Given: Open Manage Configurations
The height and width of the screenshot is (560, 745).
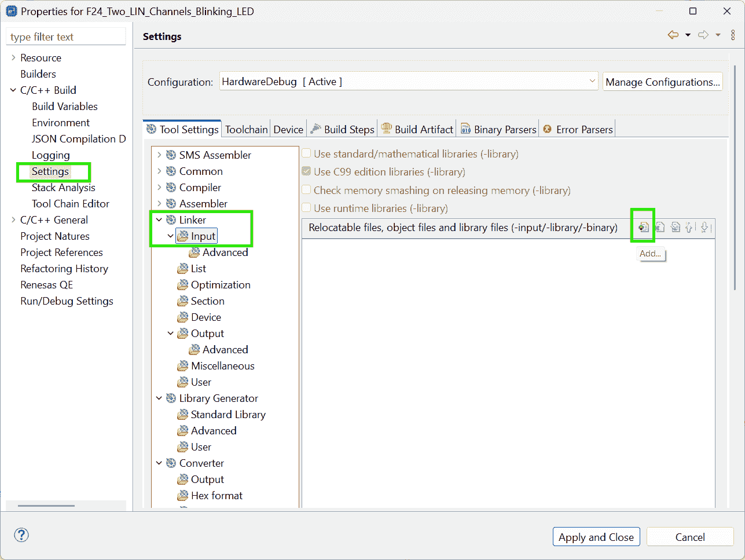Looking at the screenshot, I should click(x=662, y=81).
